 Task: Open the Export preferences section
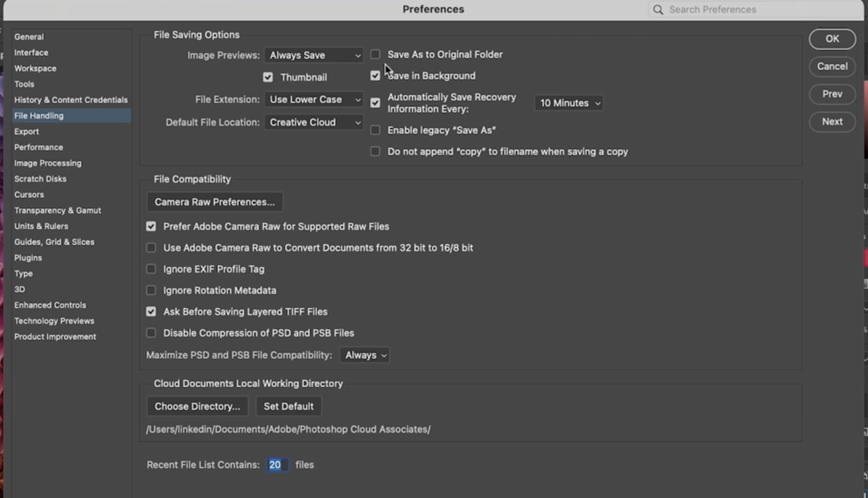click(27, 131)
